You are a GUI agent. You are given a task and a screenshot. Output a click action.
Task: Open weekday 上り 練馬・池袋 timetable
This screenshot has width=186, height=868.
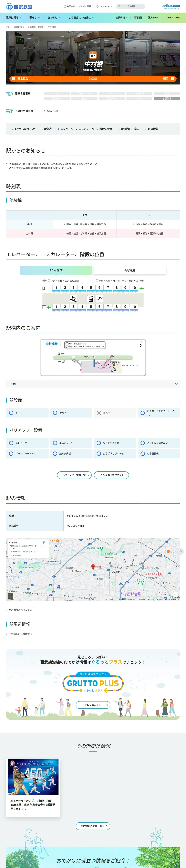(85, 224)
